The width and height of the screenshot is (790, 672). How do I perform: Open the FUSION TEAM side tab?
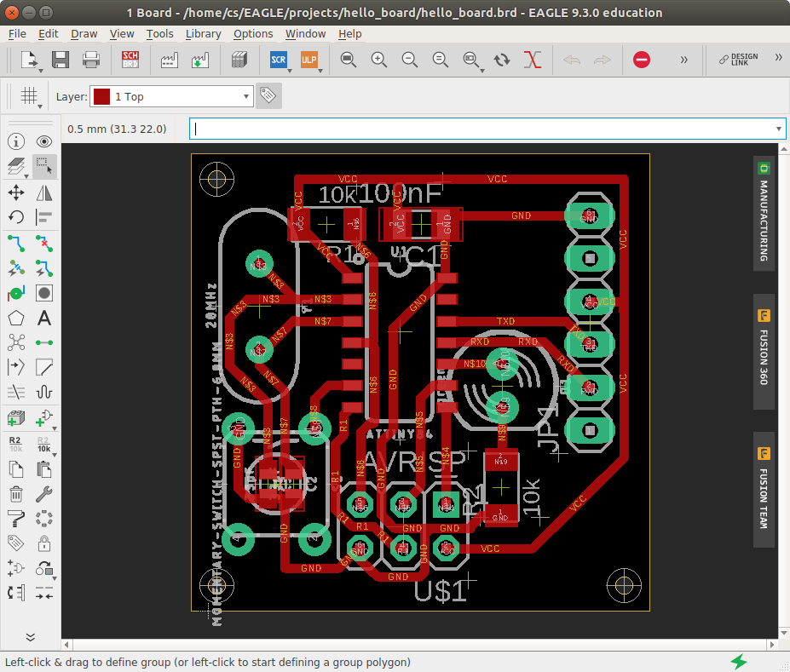coord(764,489)
